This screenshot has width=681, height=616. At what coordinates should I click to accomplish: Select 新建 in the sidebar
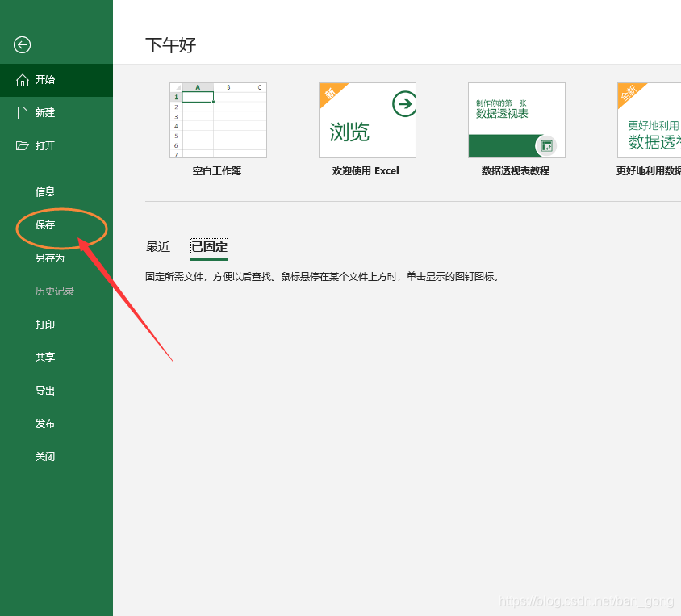coord(56,113)
